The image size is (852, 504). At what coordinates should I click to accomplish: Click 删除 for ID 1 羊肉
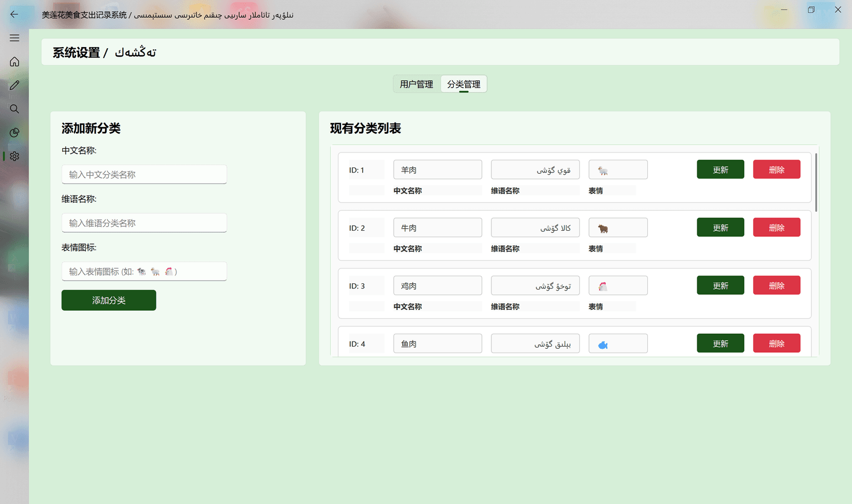(x=777, y=170)
